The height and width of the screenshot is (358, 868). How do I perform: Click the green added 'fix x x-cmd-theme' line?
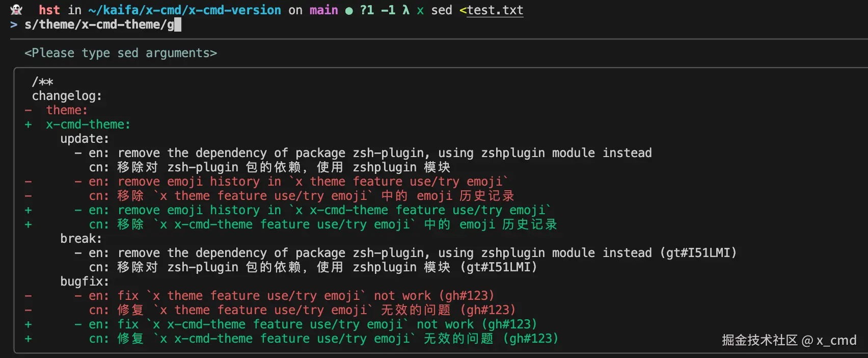coord(306,324)
